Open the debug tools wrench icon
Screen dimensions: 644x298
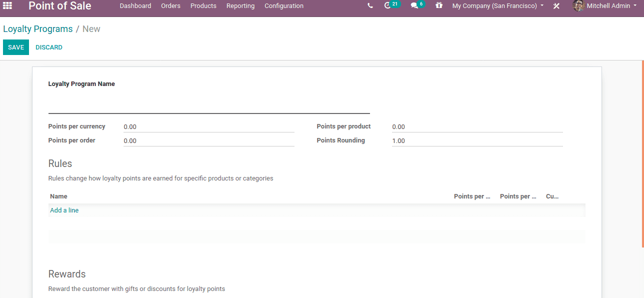click(556, 6)
